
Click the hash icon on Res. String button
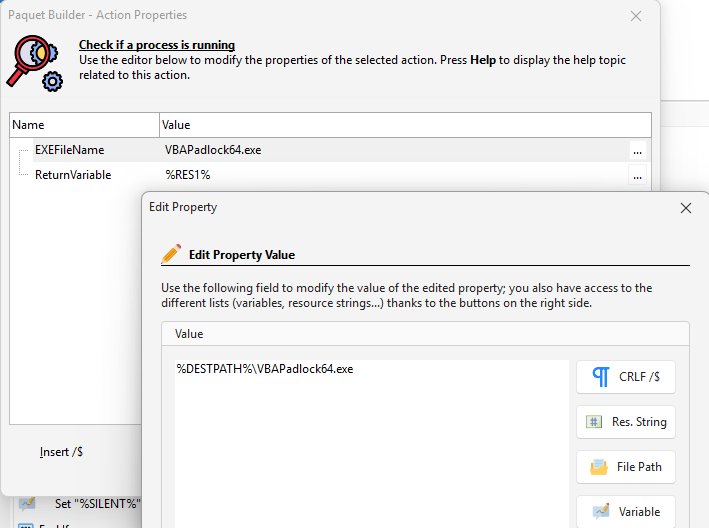(594, 422)
